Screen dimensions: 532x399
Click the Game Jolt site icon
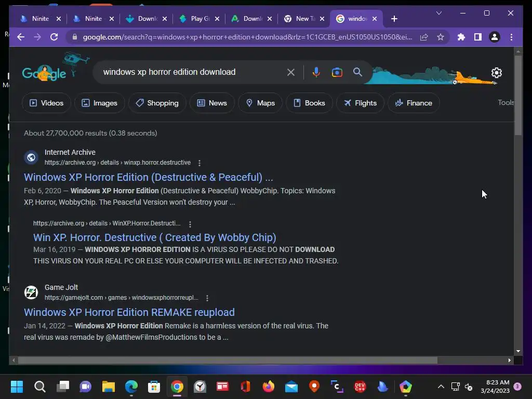coord(31,292)
